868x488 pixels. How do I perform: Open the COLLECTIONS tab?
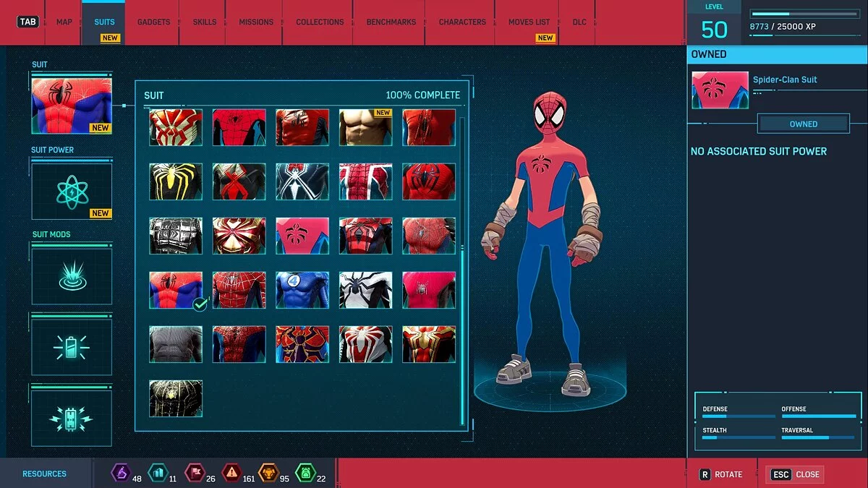pos(320,22)
